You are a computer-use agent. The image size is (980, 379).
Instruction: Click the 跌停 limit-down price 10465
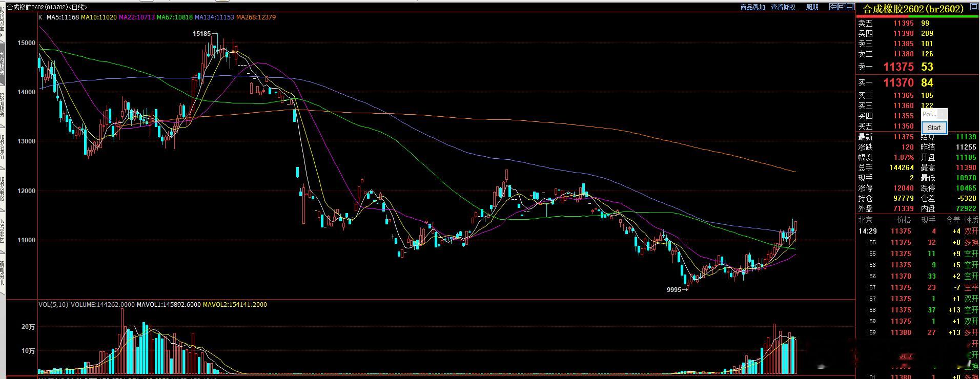click(966, 188)
